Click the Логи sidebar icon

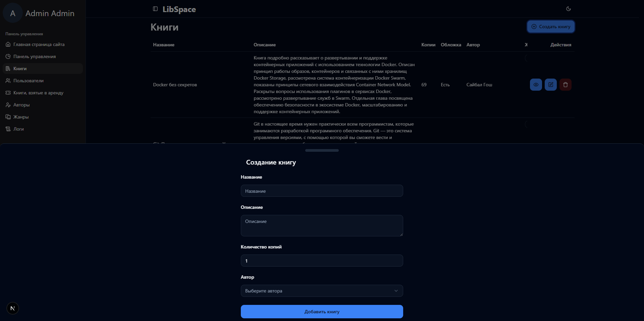point(8,129)
